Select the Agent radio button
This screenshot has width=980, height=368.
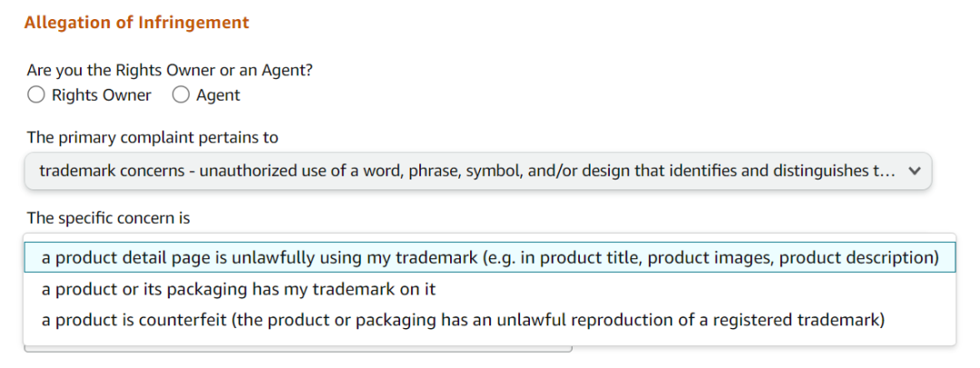point(181,95)
